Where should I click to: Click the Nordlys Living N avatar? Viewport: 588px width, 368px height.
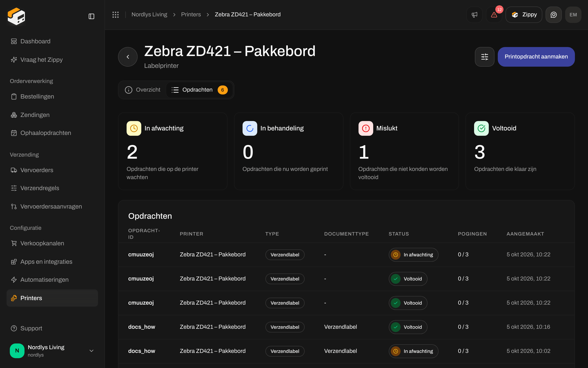(x=17, y=350)
